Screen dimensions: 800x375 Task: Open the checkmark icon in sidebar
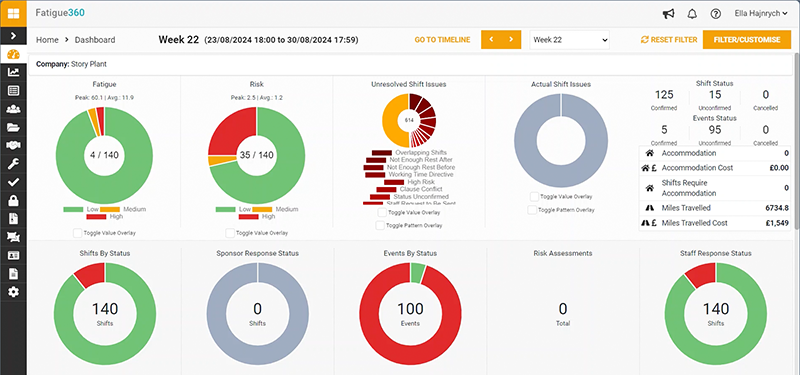[x=13, y=182]
